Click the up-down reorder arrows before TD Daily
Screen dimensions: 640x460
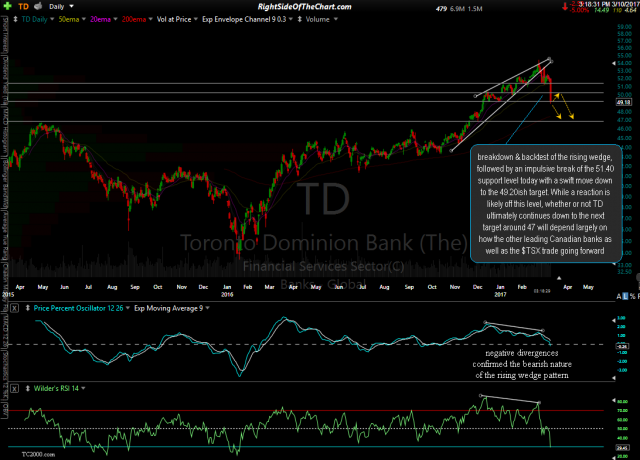pyautogui.click(x=15, y=19)
